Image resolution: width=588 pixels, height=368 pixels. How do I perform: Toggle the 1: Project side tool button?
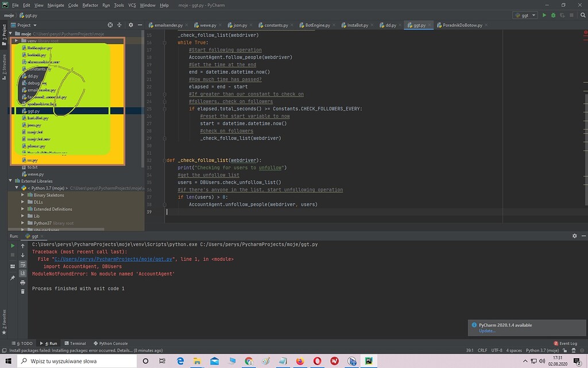(4, 34)
